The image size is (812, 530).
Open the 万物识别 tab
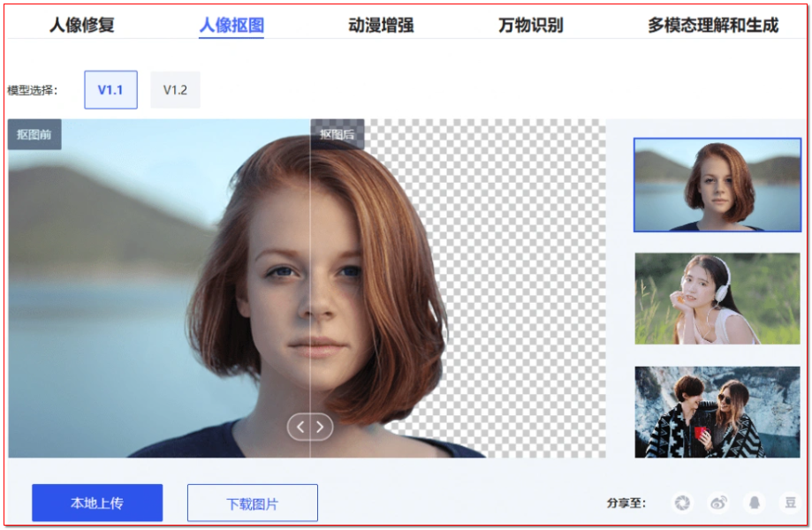[x=531, y=25]
